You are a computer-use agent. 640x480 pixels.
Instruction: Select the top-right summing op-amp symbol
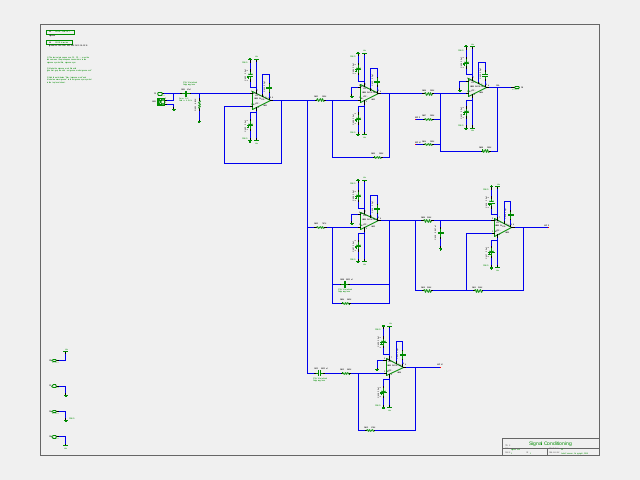(477, 88)
